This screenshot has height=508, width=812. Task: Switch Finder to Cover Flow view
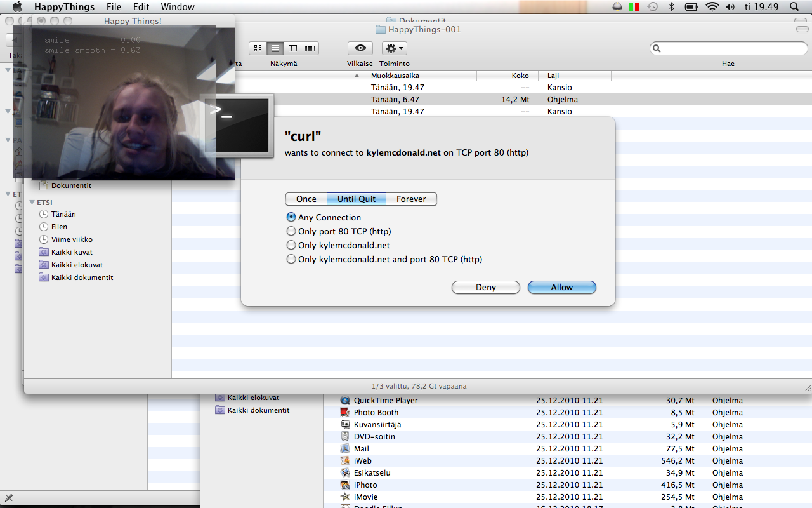coord(310,48)
